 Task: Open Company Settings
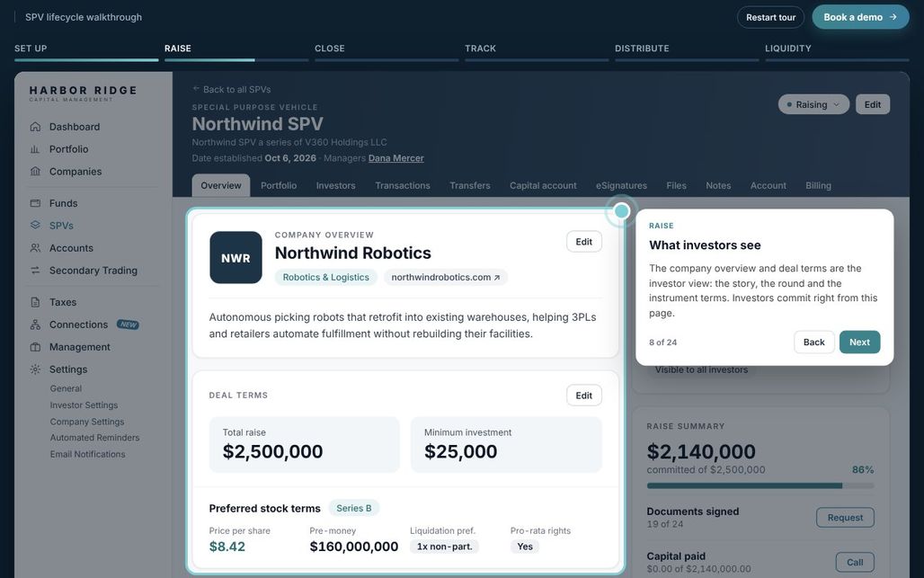tap(87, 422)
